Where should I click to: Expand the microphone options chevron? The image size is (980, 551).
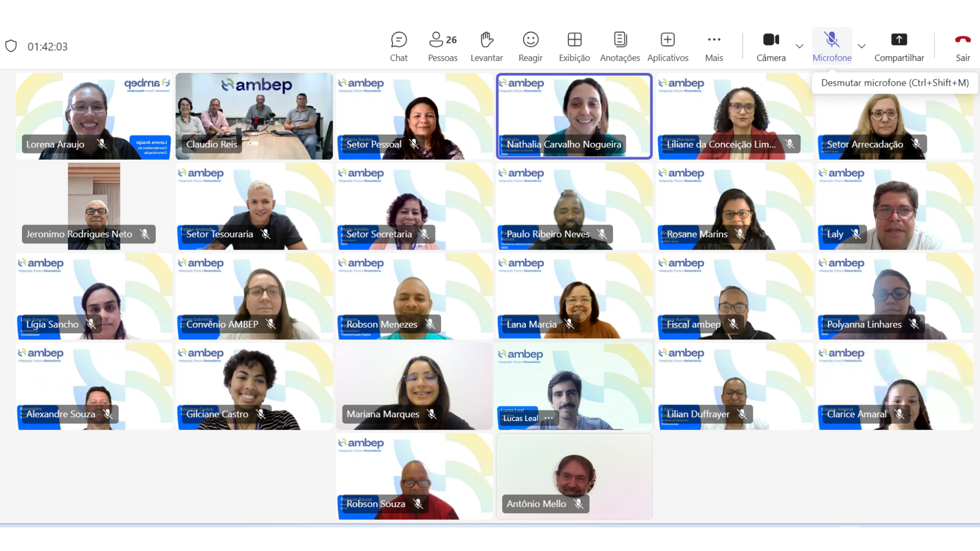[x=862, y=46]
